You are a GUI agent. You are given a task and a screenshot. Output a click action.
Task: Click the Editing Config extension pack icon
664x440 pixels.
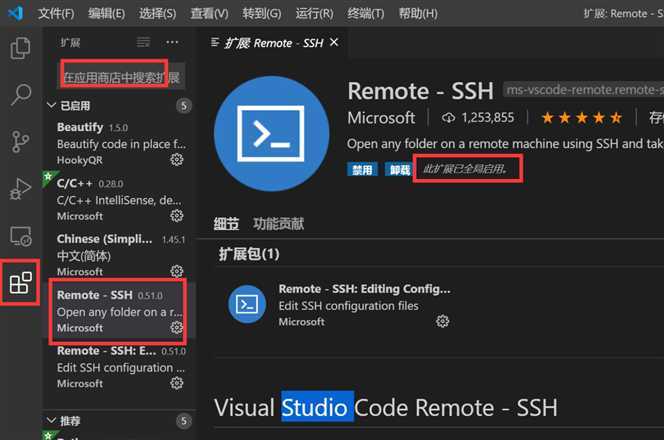point(247,304)
